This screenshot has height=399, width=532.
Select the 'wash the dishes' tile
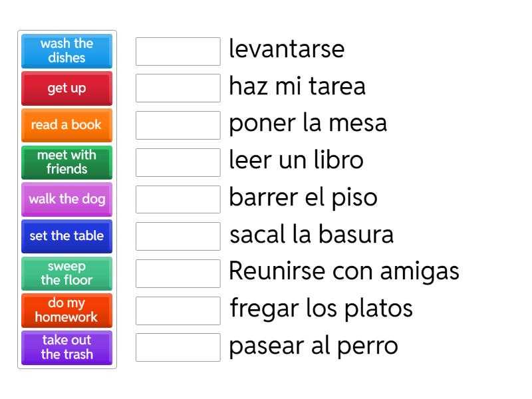click(66, 51)
